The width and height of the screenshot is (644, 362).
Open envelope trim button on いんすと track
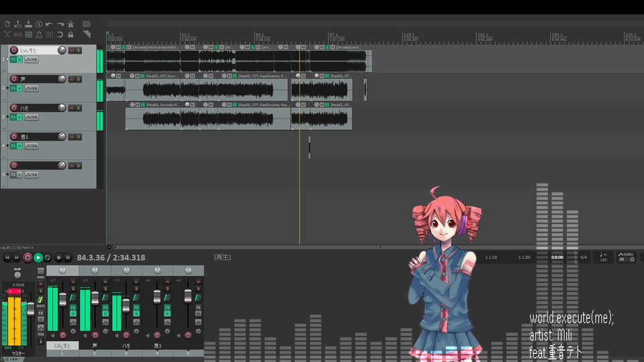pos(32,60)
